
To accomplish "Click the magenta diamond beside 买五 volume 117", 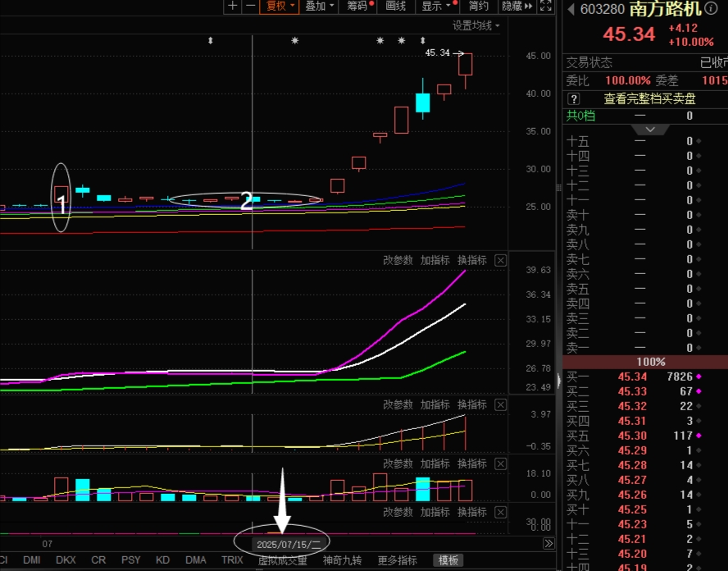I will 698,436.
